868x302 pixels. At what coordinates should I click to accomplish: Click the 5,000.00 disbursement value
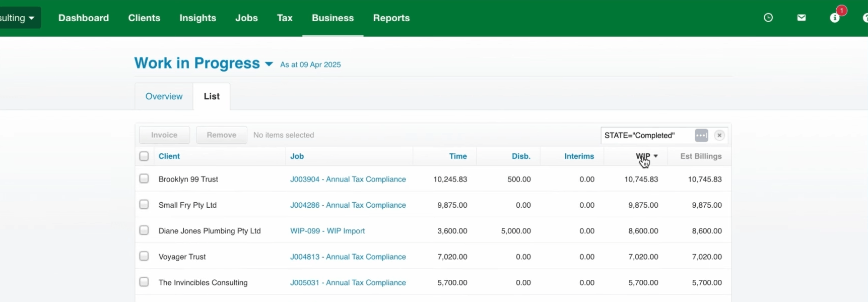[x=516, y=231]
